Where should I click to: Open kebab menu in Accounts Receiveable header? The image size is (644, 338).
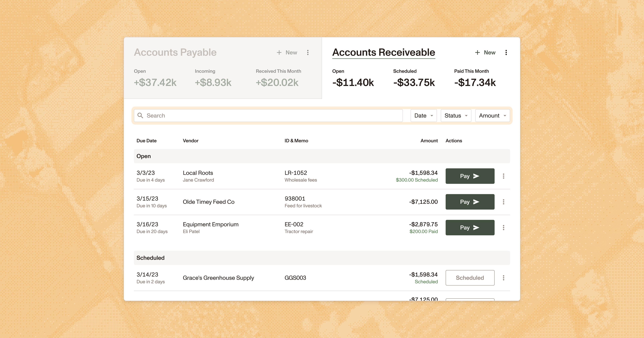coord(506,52)
